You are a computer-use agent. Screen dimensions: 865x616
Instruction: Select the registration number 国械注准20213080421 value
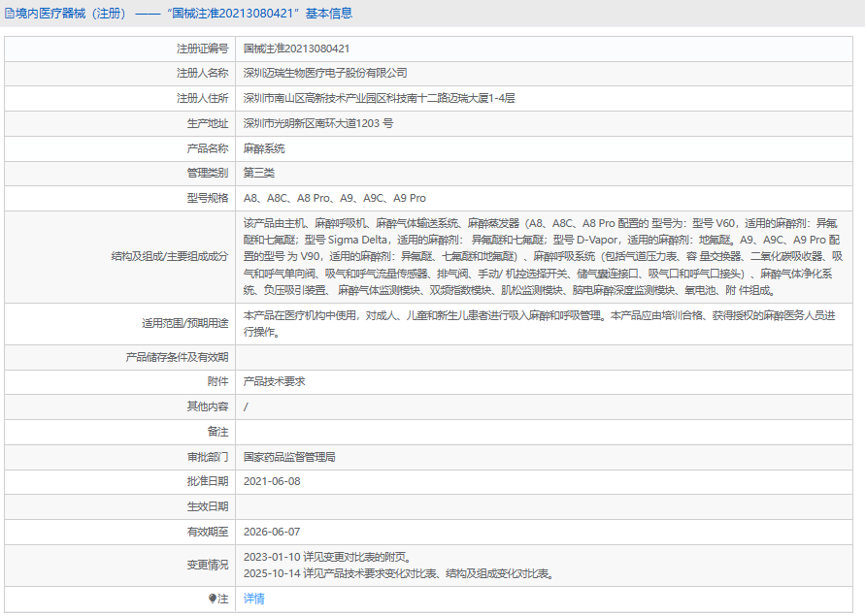click(296, 49)
